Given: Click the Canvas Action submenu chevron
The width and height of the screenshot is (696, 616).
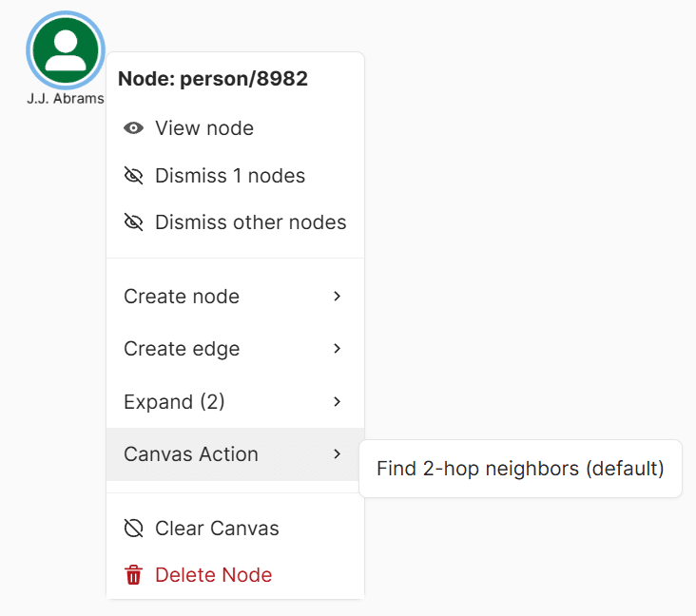Looking at the screenshot, I should (x=337, y=454).
